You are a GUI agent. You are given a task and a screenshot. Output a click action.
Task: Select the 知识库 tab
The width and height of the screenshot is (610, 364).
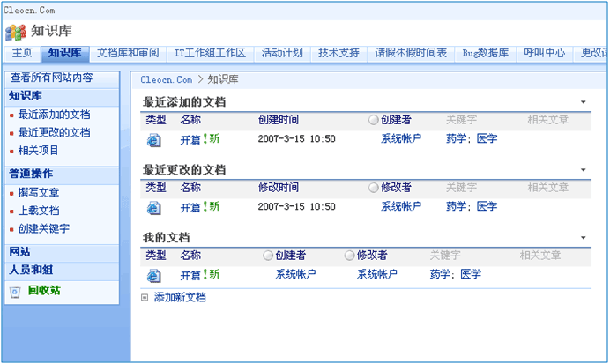click(x=65, y=53)
